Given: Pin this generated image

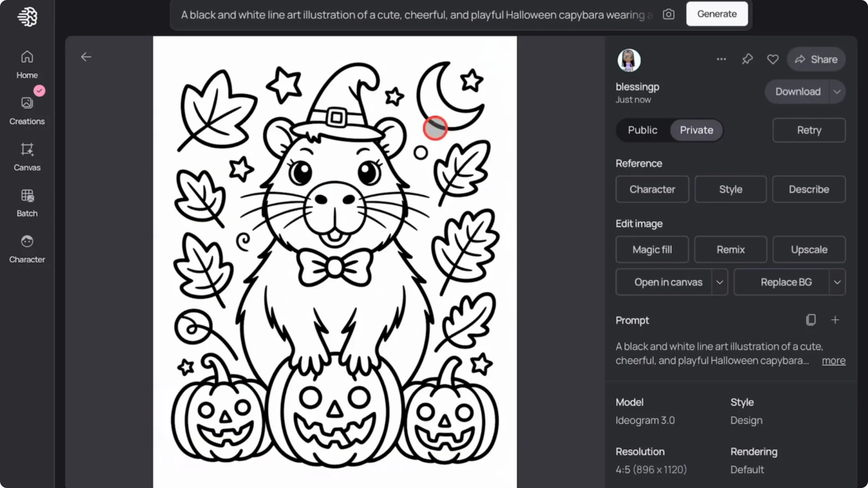Looking at the screenshot, I should click(747, 59).
